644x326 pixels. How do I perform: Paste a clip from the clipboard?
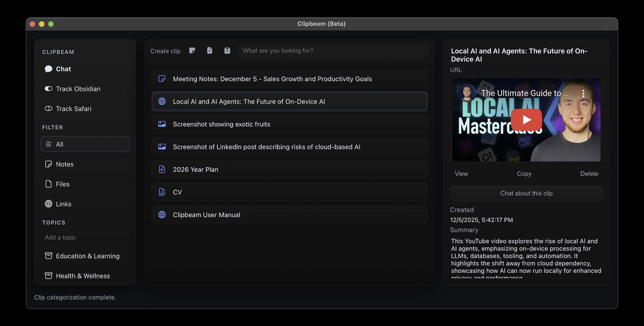(227, 51)
